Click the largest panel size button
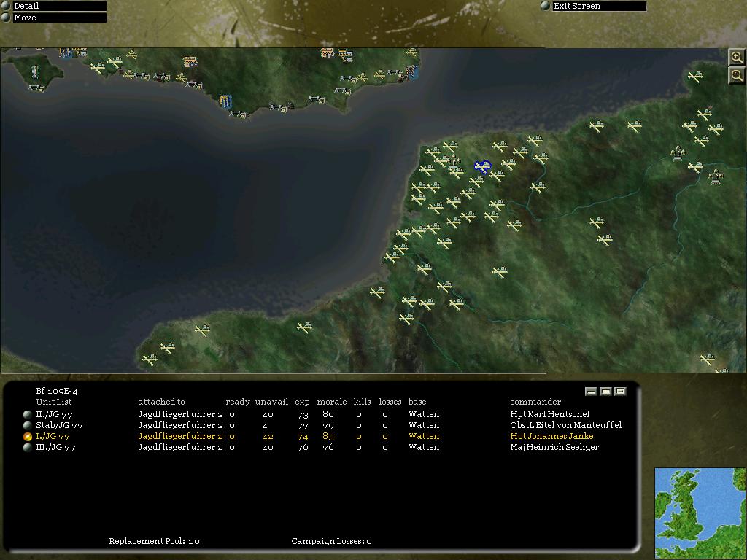 620,392
